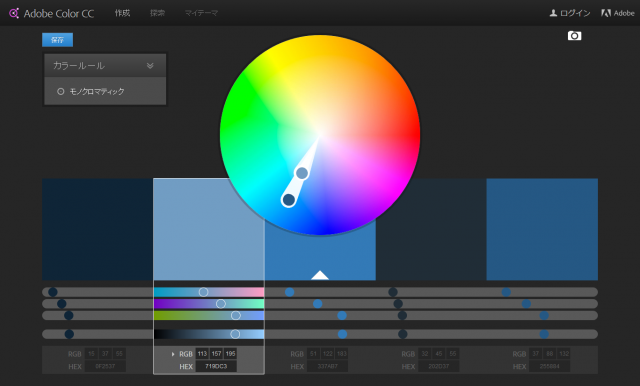Click the blue channel slider handle of 255884
Screen dimensions: 640x386
tap(544, 315)
